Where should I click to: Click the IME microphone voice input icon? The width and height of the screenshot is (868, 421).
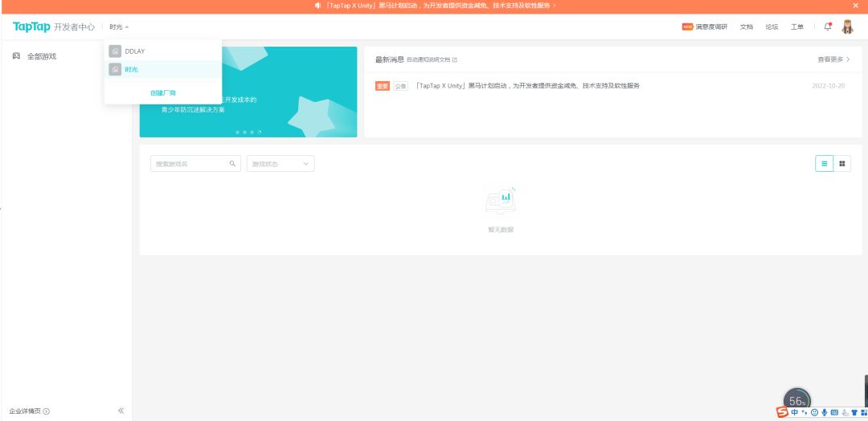pyautogui.click(x=825, y=412)
